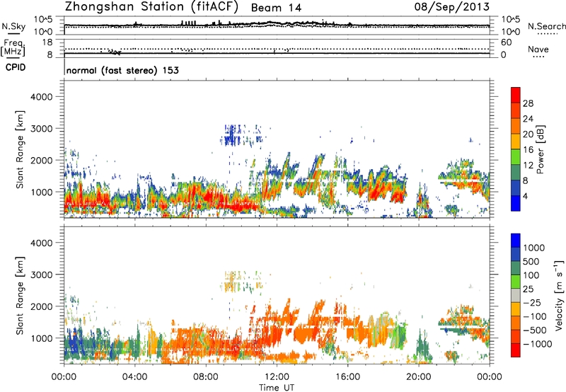This screenshot has height=392, width=566.
Task: Click the 16:00 time tick label
Action: pos(347,377)
